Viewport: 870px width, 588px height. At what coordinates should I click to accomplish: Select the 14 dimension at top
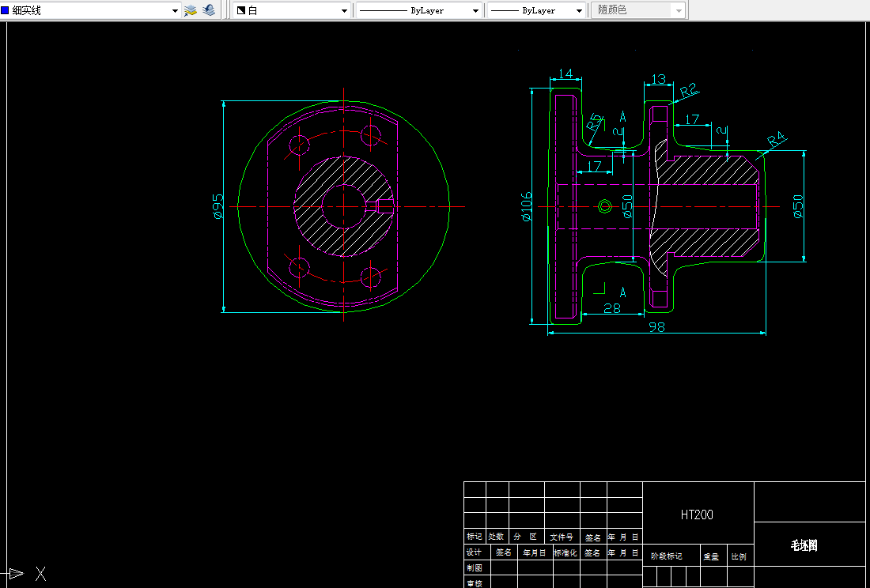pyautogui.click(x=565, y=73)
